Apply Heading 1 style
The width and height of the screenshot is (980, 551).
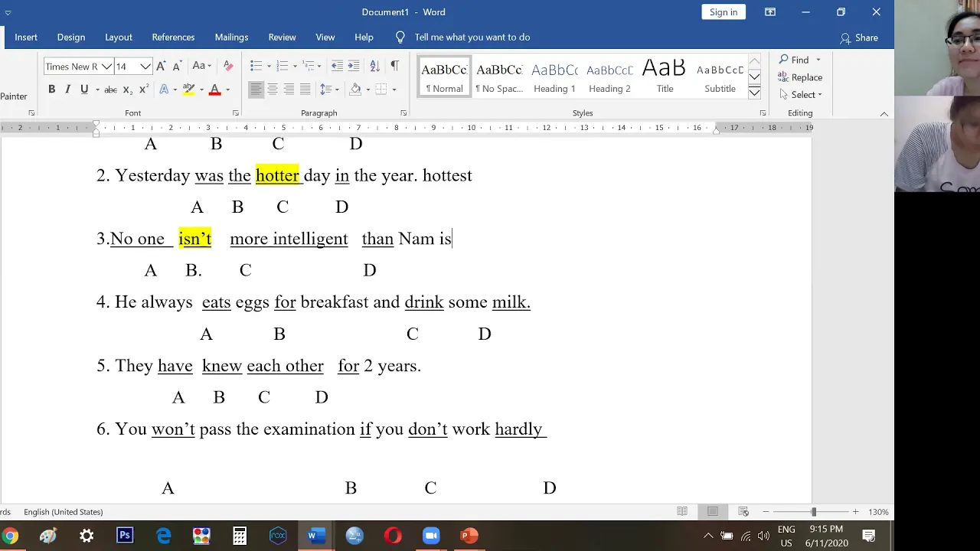554,77
